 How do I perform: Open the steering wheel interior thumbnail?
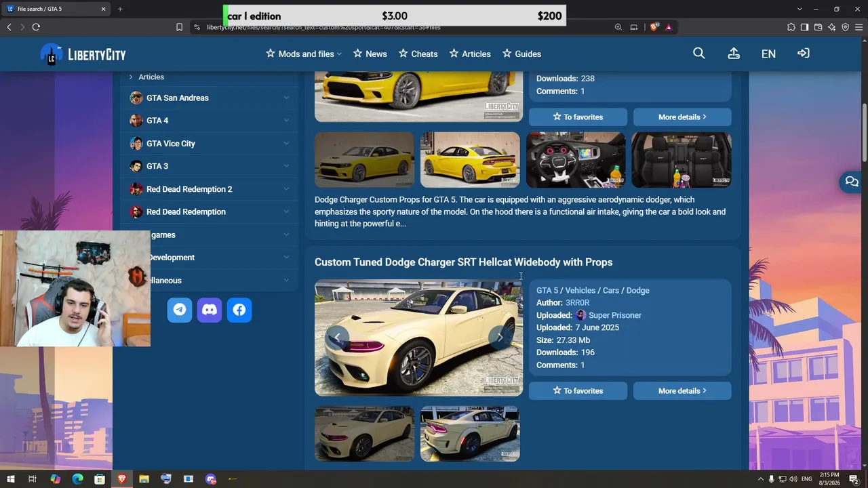(x=576, y=159)
